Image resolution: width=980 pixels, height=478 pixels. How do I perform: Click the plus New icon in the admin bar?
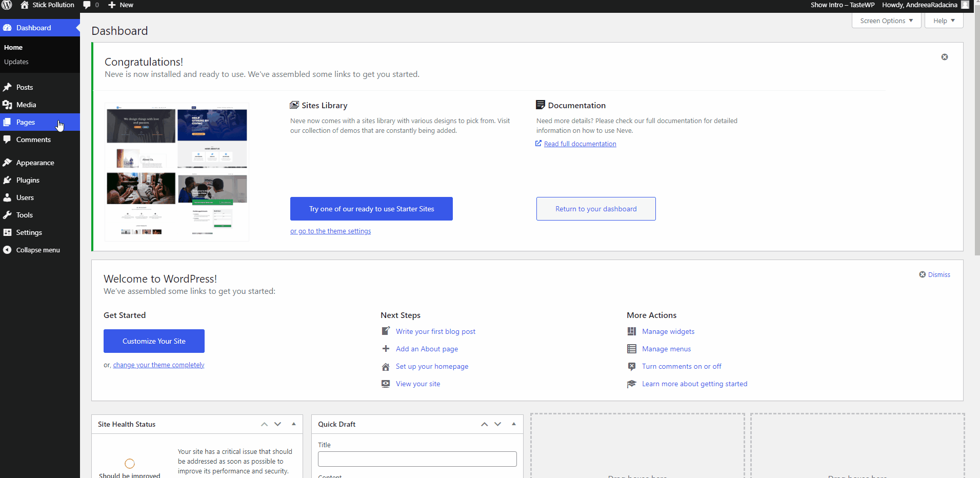click(112, 5)
